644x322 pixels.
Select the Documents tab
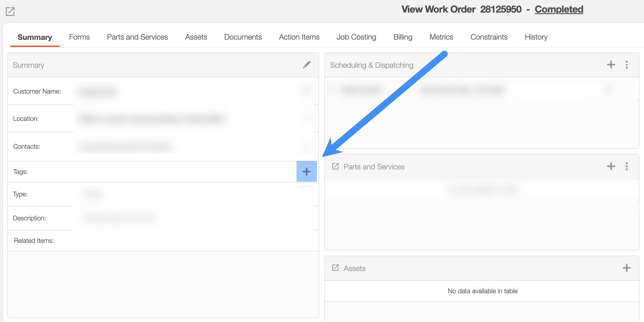tap(243, 37)
